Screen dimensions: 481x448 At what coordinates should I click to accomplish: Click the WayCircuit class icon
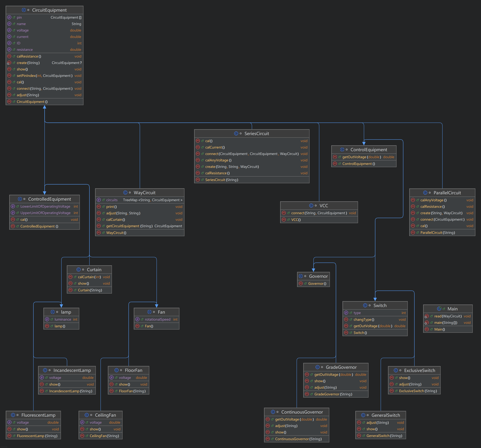(125, 193)
